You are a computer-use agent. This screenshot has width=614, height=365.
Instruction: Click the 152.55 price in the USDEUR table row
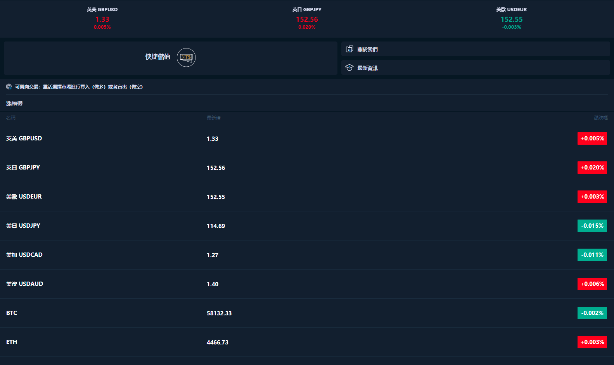coord(216,197)
